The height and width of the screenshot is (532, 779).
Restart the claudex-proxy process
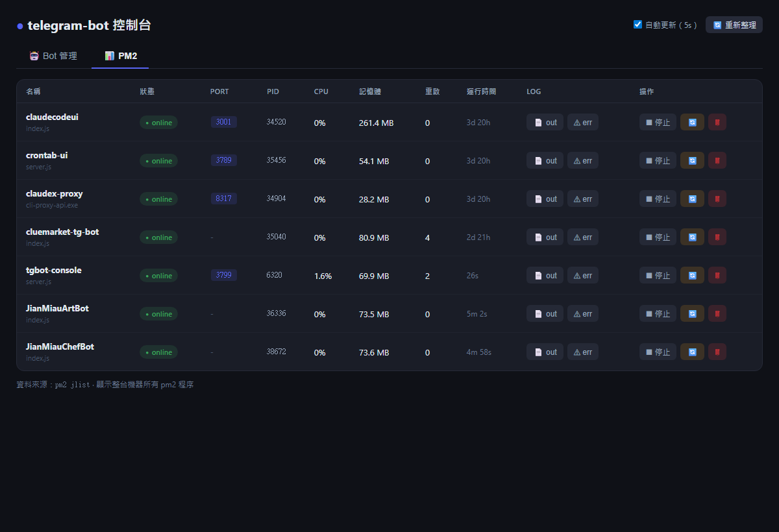(692, 199)
